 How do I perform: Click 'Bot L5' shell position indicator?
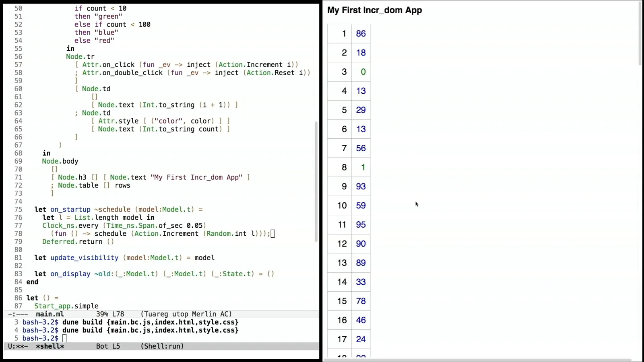point(108,346)
